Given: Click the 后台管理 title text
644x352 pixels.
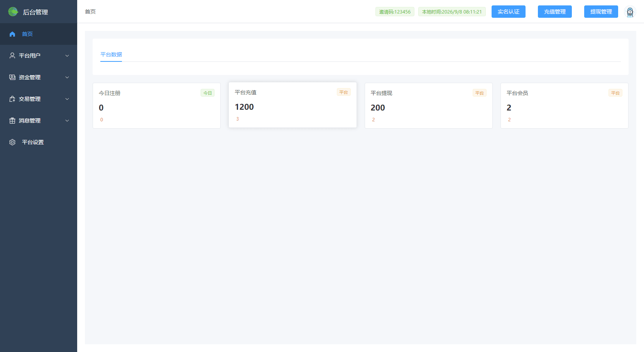Looking at the screenshot, I should tap(35, 12).
